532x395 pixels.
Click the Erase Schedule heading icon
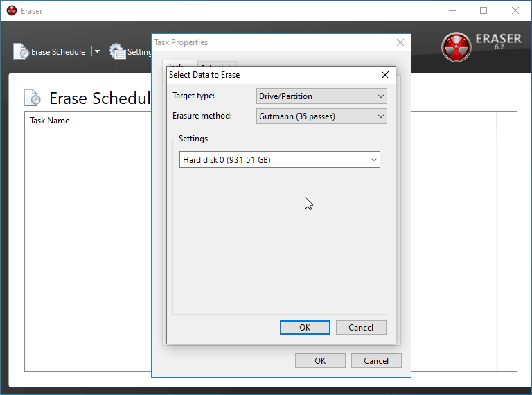tap(33, 98)
